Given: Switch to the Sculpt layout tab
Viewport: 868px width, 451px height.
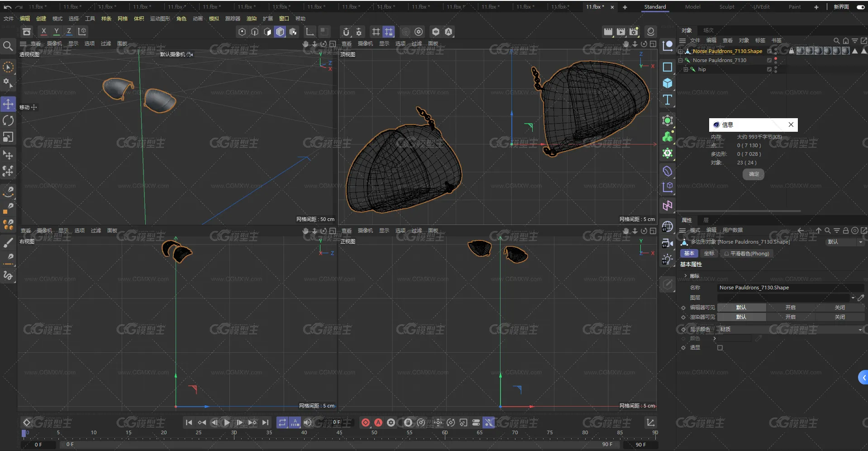Looking at the screenshot, I should click(x=727, y=7).
